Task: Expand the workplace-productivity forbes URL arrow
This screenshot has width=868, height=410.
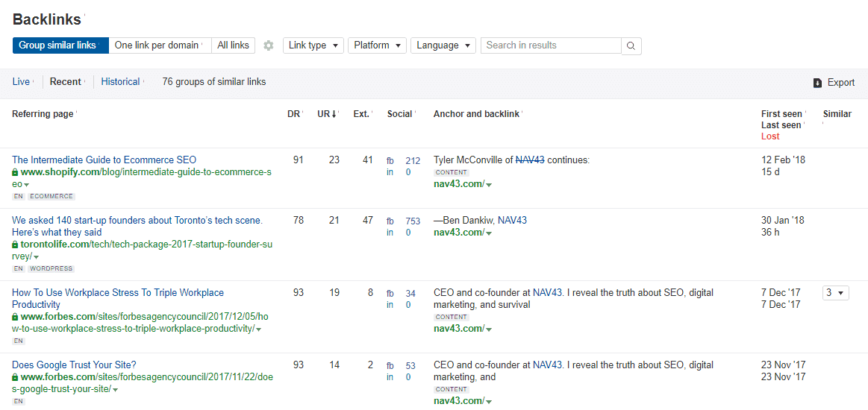Action: (258, 329)
